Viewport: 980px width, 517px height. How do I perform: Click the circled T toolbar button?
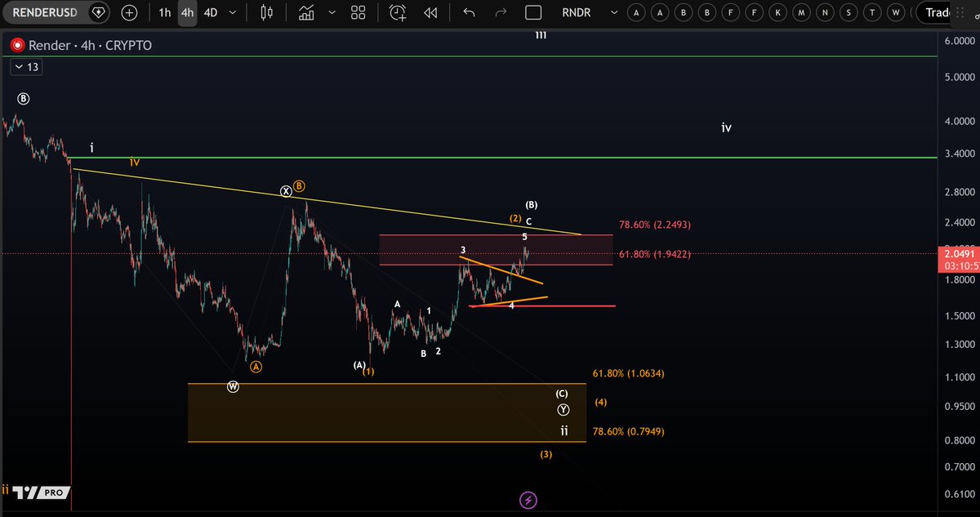click(874, 13)
